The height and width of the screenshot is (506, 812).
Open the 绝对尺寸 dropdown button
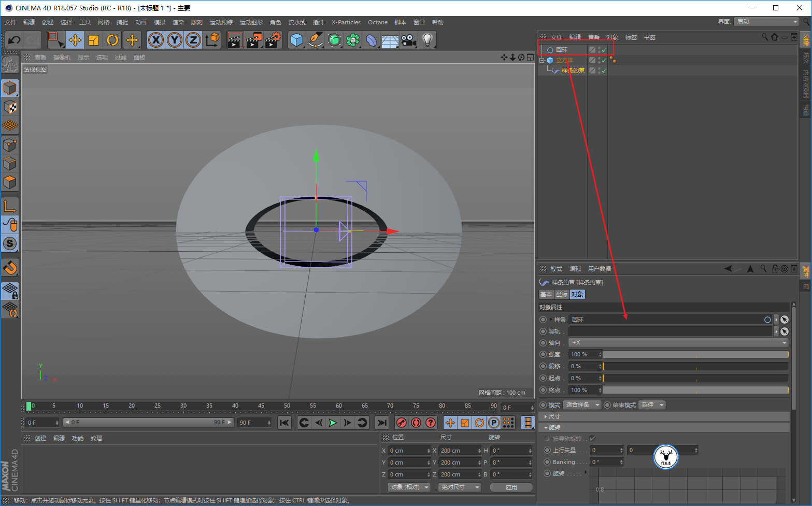tap(460, 487)
